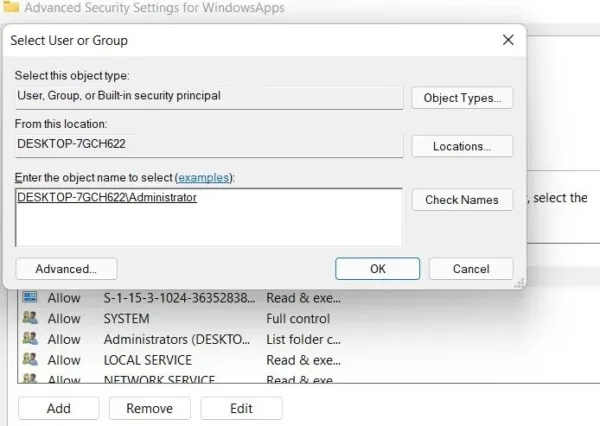The image size is (600, 426).
Task: Click the Add button in Advanced Security Settings
Action: pyautogui.click(x=59, y=408)
